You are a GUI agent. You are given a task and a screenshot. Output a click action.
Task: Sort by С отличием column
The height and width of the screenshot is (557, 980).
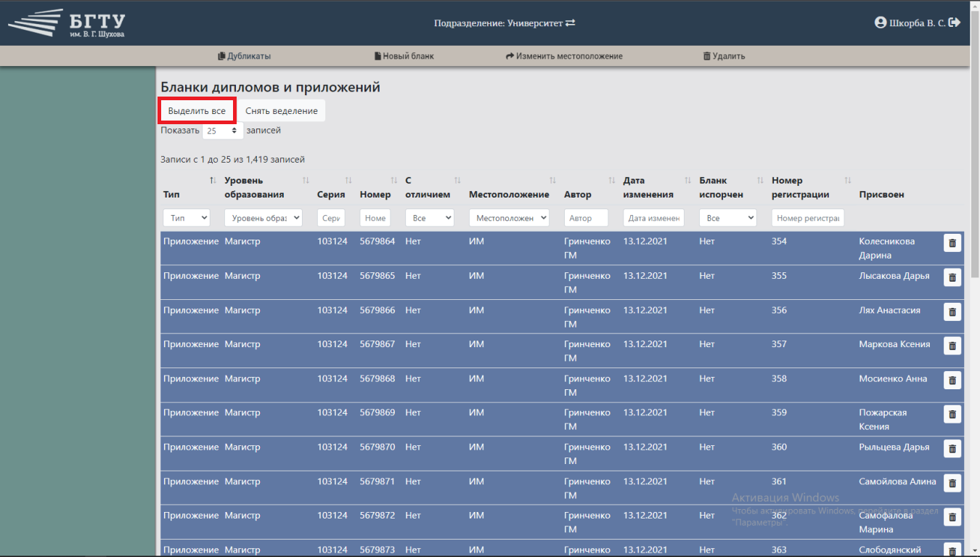pyautogui.click(x=457, y=180)
